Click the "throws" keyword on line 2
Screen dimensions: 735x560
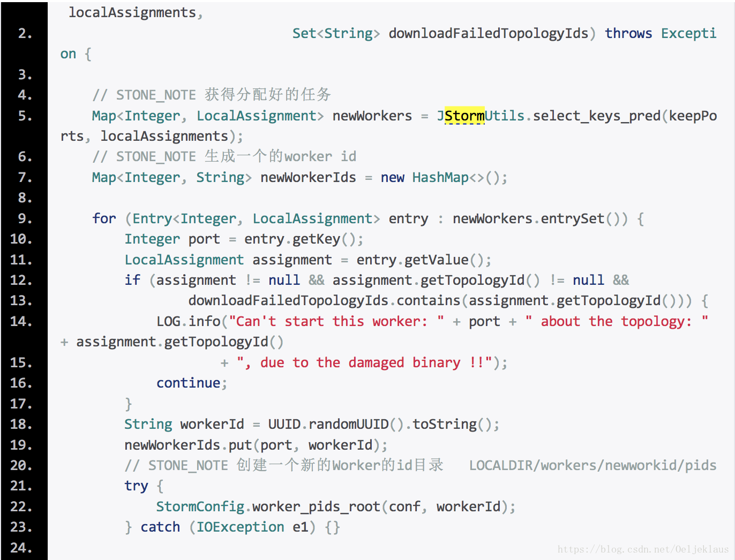pyautogui.click(x=628, y=33)
